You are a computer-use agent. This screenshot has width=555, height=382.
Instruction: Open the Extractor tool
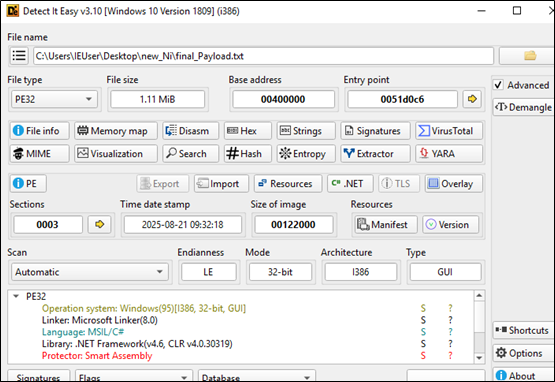click(x=375, y=154)
